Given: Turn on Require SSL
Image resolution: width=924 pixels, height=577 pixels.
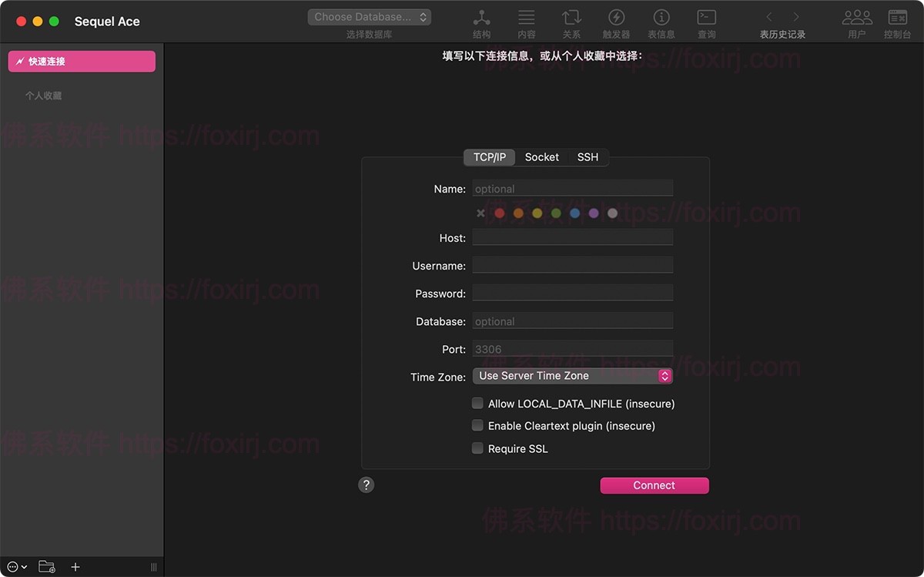Looking at the screenshot, I should 477,448.
